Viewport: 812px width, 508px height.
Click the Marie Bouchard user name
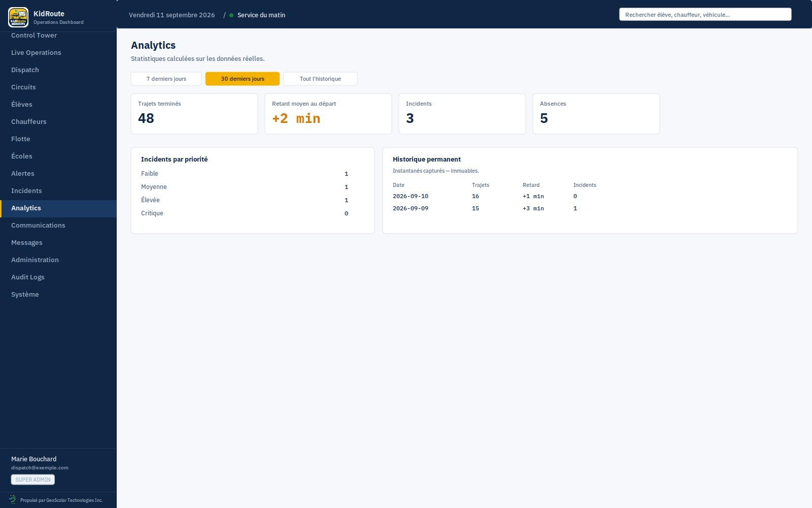(34, 459)
